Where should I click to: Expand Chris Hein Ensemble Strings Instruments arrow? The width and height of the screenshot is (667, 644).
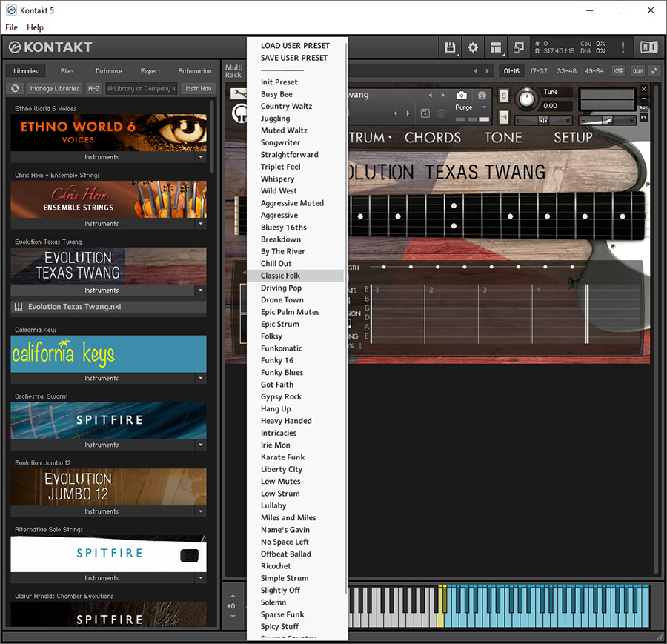point(201,223)
